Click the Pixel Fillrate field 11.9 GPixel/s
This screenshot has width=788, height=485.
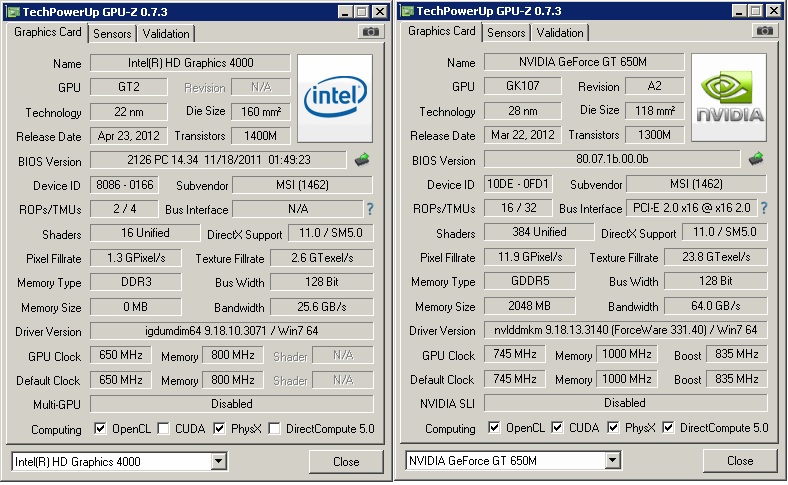pos(530,257)
